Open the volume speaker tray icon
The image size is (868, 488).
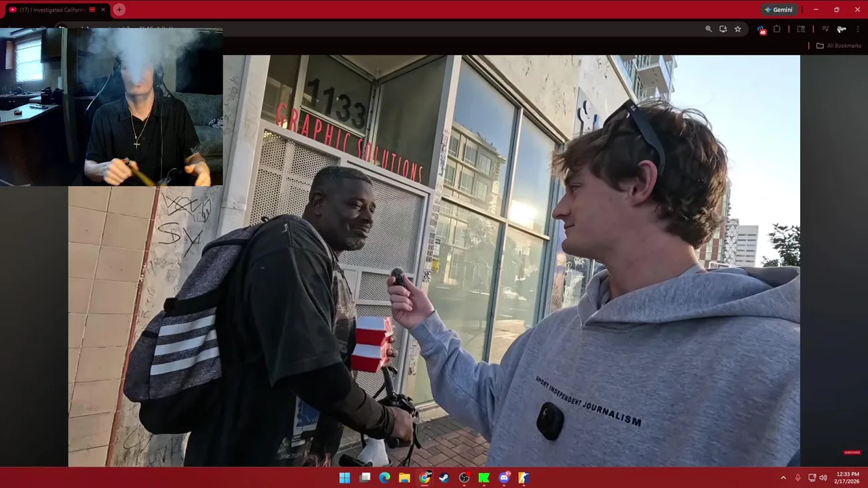823,478
